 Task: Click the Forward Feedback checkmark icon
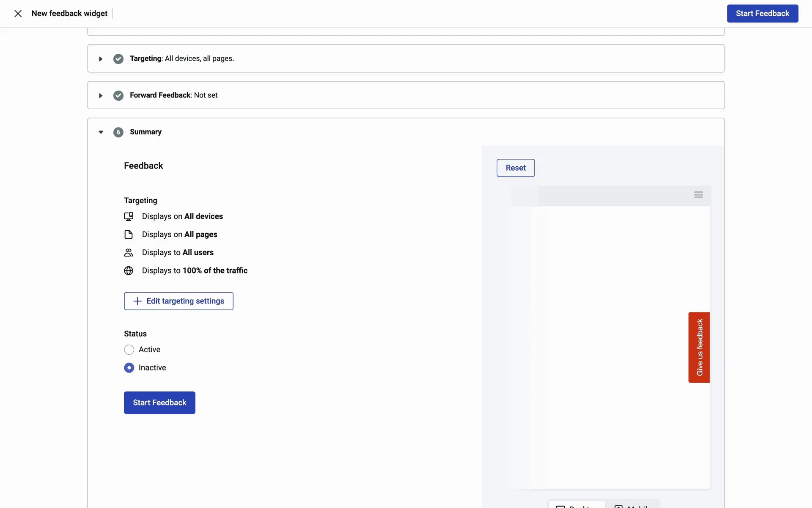pos(118,96)
